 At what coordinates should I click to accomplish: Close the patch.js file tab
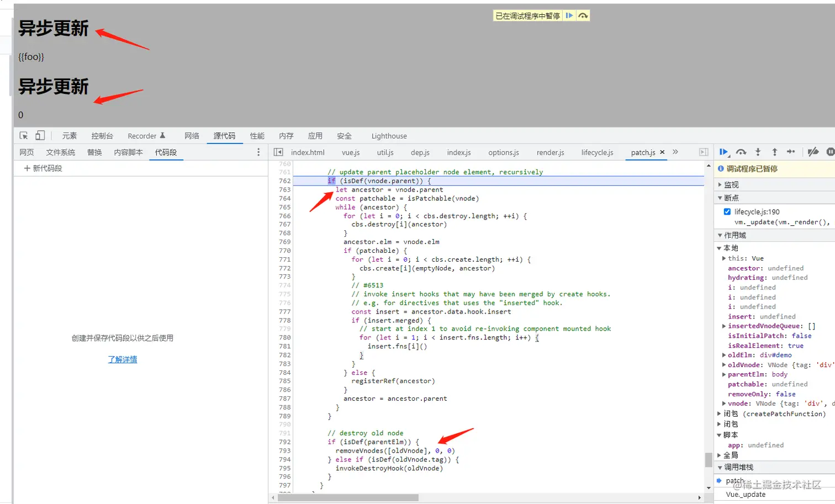(x=662, y=152)
